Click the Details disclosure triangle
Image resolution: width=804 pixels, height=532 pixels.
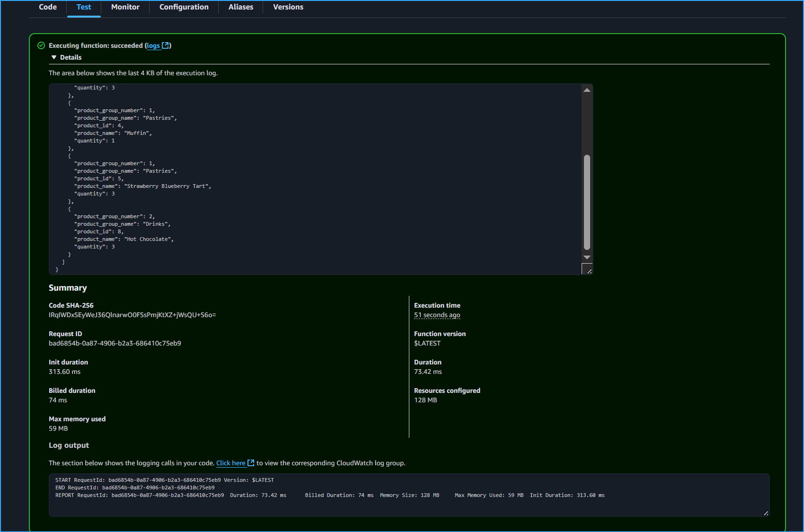coord(53,57)
